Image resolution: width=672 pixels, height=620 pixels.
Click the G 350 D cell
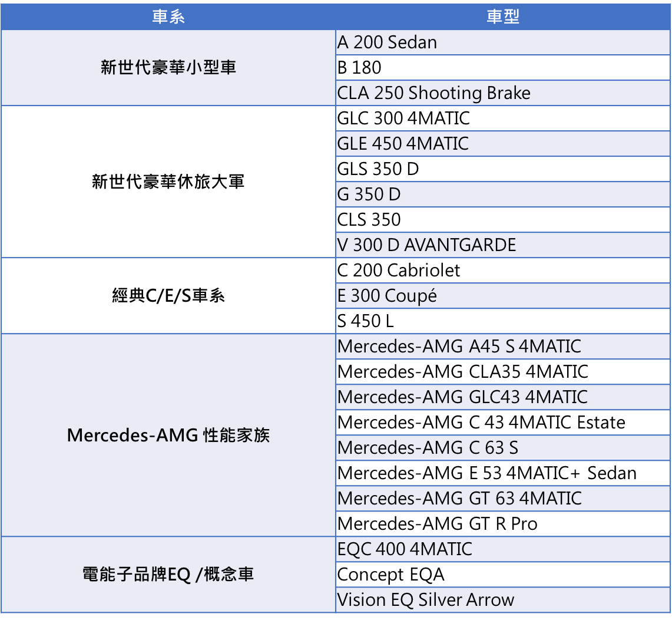pos(503,194)
